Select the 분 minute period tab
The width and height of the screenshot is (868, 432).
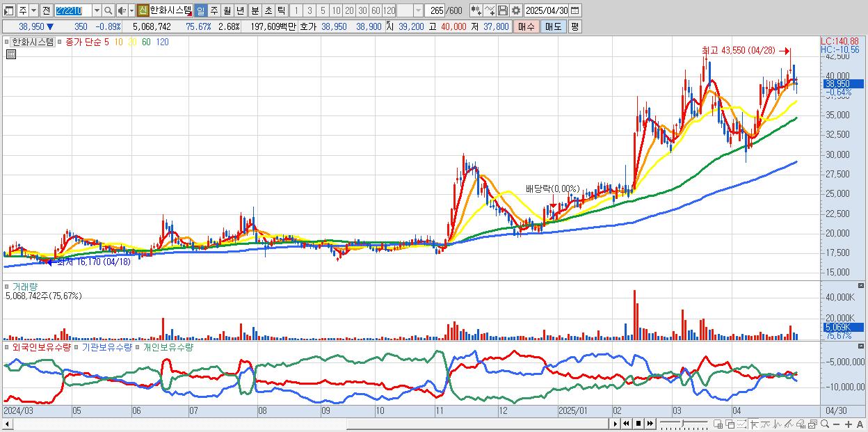pyautogui.click(x=255, y=10)
